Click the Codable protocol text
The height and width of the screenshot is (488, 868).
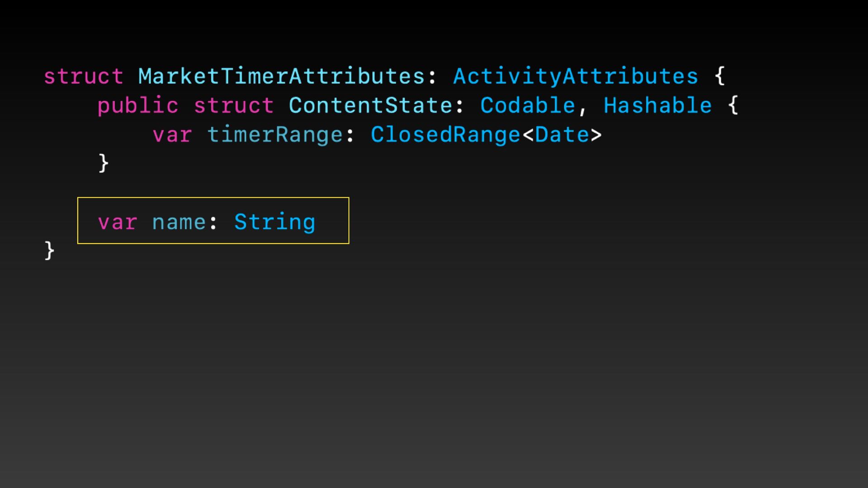(527, 106)
